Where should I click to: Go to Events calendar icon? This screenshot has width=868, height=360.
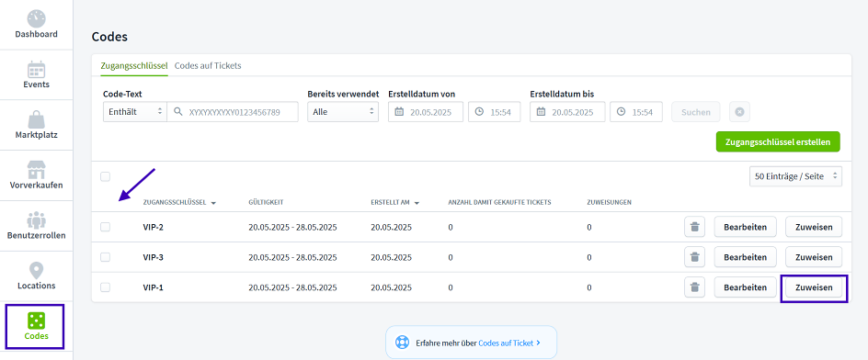click(x=36, y=69)
